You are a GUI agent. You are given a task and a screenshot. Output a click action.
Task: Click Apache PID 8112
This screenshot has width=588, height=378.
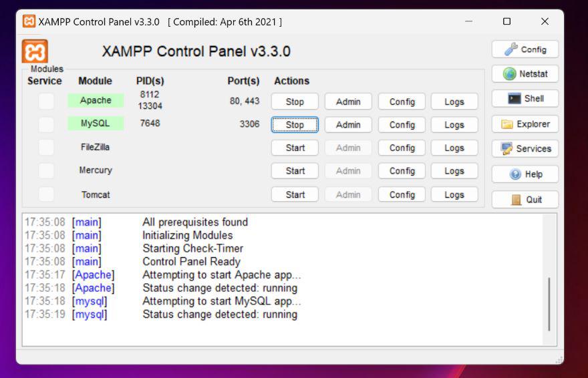tap(150, 94)
